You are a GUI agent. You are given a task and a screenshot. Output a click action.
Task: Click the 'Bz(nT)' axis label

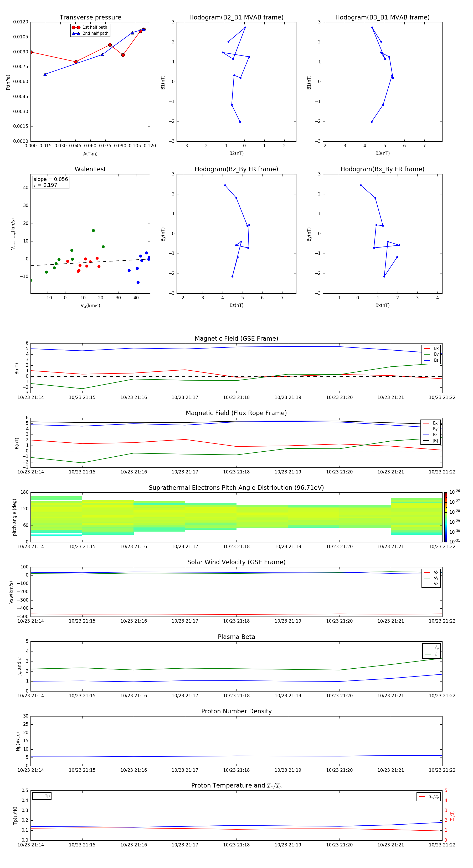coord(236,306)
